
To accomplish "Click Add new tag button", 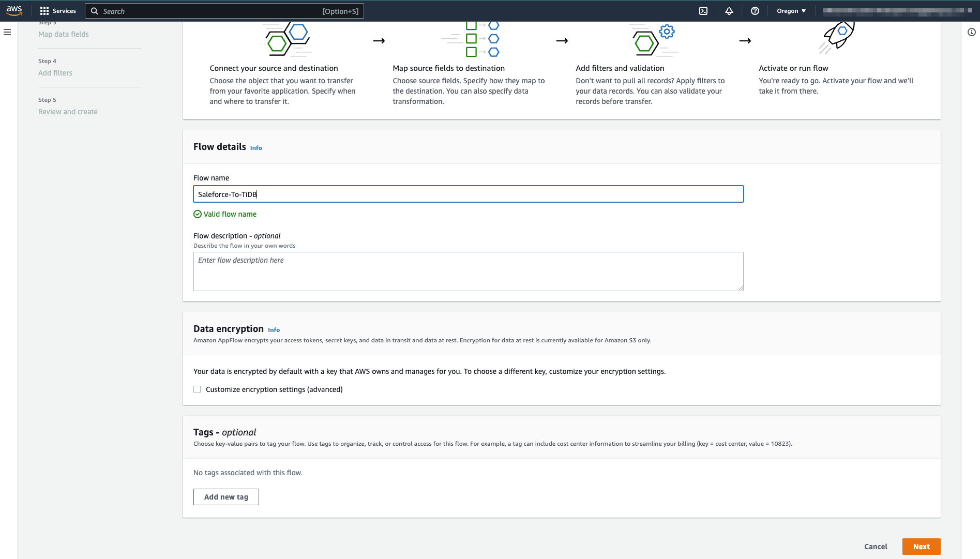I will pyautogui.click(x=226, y=497).
